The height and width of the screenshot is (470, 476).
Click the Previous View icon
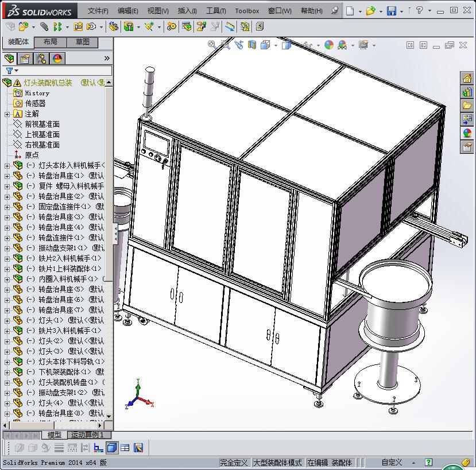click(x=239, y=45)
